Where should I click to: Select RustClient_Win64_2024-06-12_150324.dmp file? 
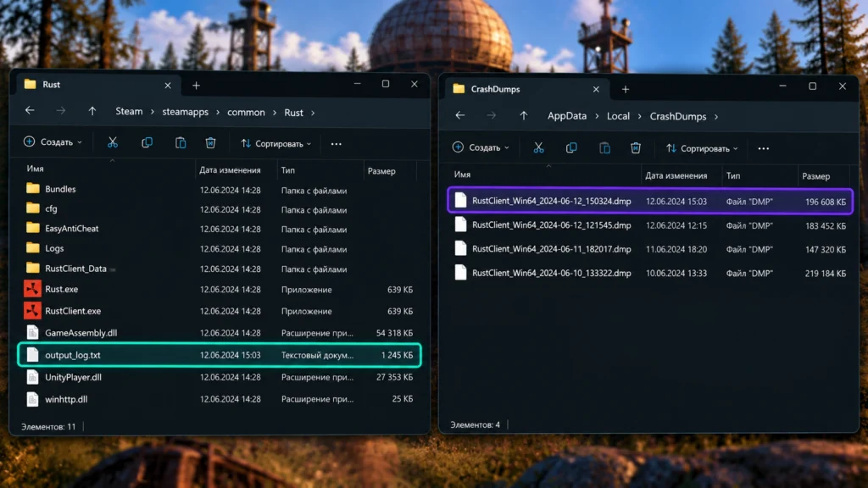[x=650, y=201]
